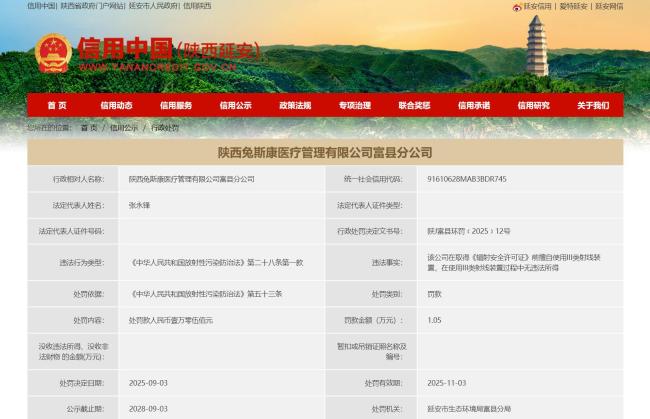Open the second top-right link after 延安信用
650x419 pixels.
click(573, 6)
